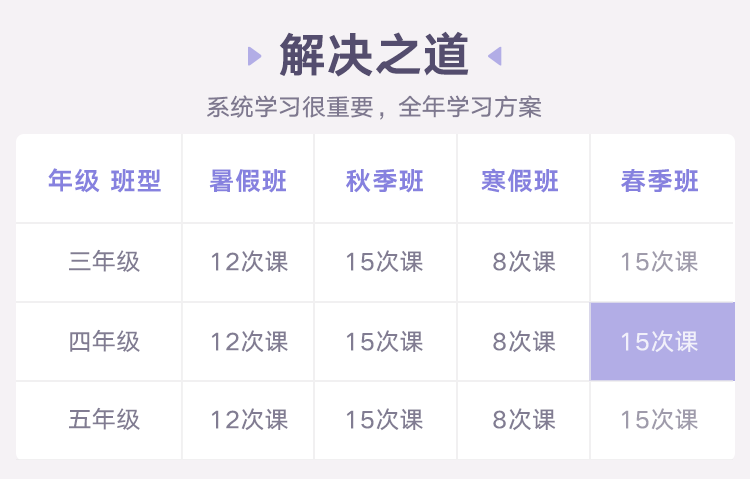Select the highlighted 四年级 春季班 15次课 cell

click(x=662, y=342)
